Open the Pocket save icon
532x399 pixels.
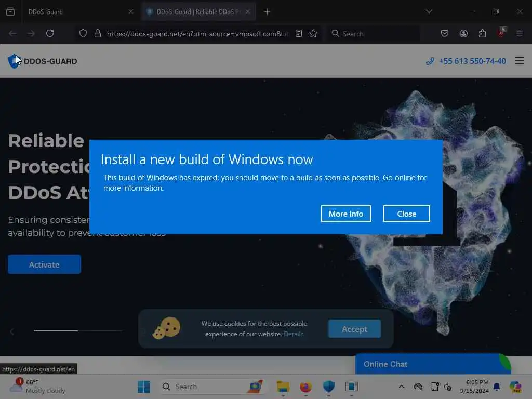pyautogui.click(x=445, y=33)
